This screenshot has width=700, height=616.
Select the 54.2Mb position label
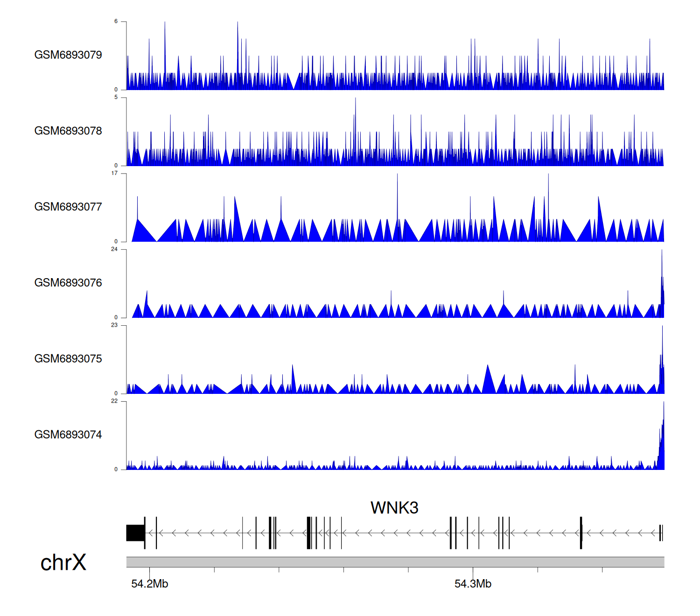coord(149,584)
